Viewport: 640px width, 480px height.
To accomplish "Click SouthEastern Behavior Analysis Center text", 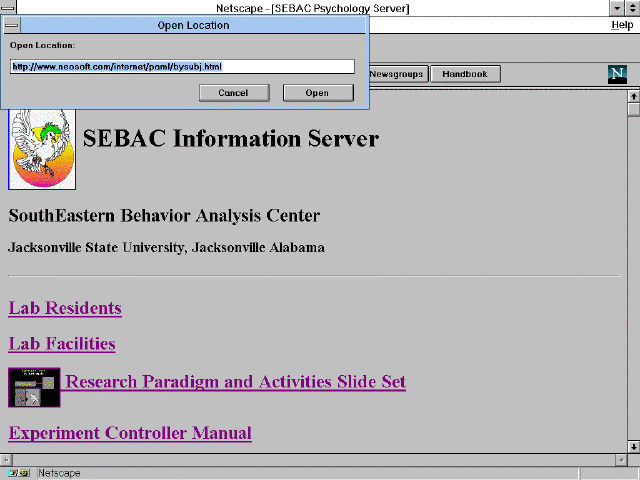I will coord(164,216).
